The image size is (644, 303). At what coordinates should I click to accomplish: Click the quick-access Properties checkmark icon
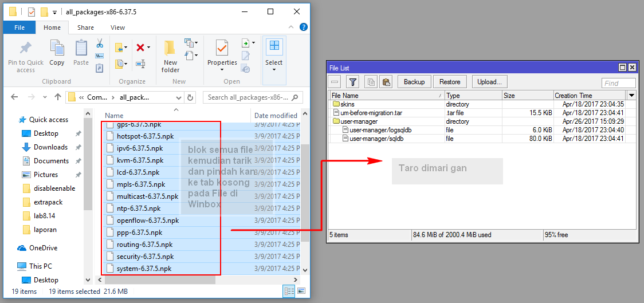32,12
